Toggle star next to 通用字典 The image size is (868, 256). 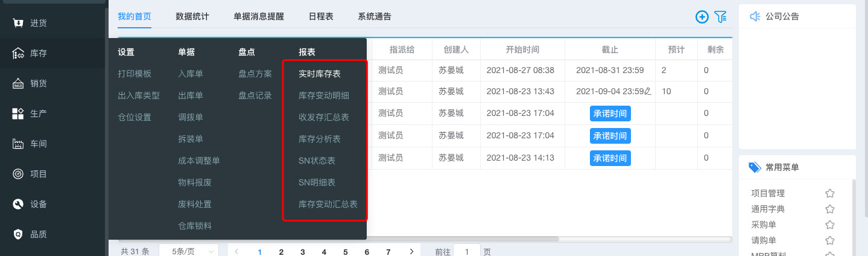click(830, 209)
